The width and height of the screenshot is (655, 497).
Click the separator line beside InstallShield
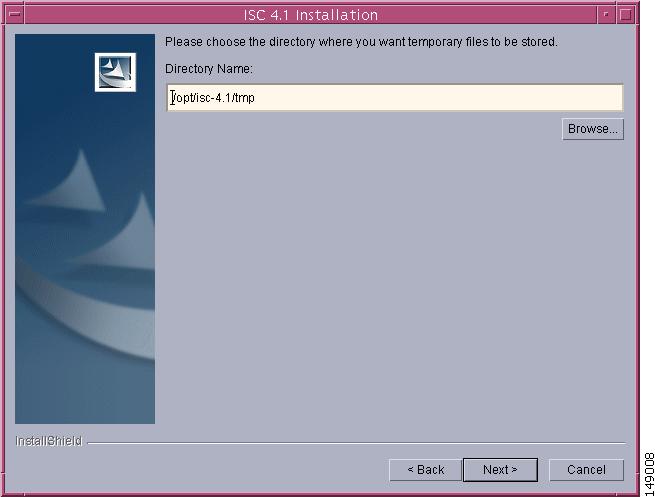[x=356, y=442]
